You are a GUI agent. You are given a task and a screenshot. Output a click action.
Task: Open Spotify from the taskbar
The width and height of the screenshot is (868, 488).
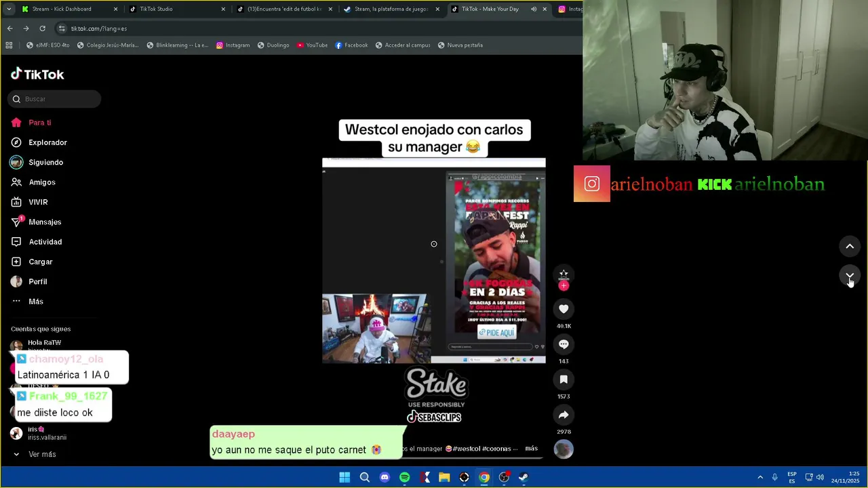[x=404, y=477]
